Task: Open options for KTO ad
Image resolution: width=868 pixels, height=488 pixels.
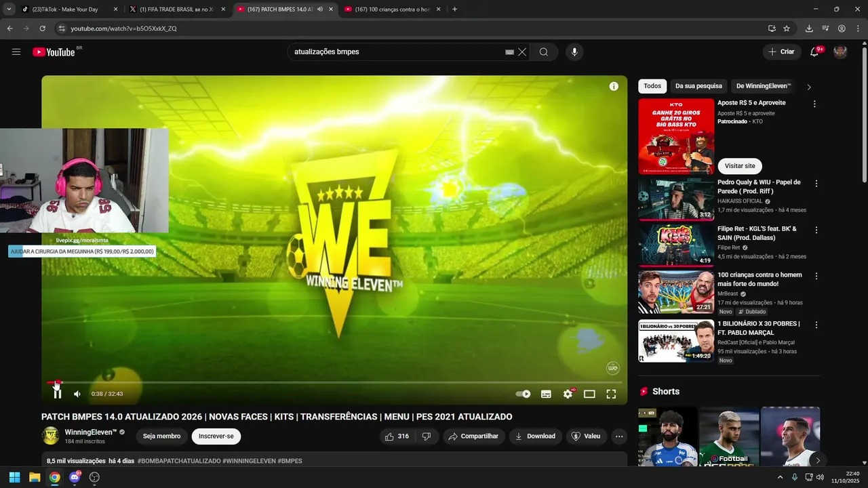Action: click(814, 104)
